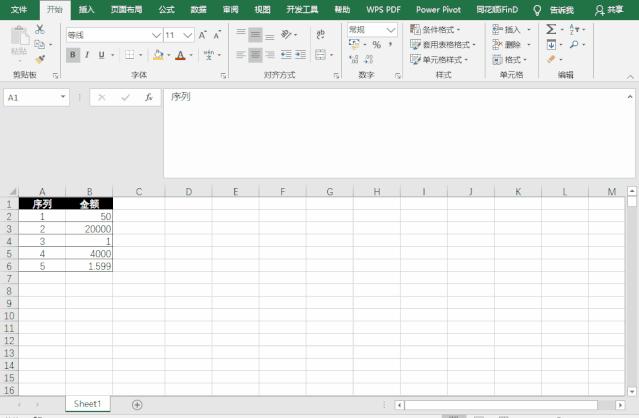Image resolution: width=639 pixels, height=418 pixels.
Task: Apply accounting number format
Action: pos(354,44)
